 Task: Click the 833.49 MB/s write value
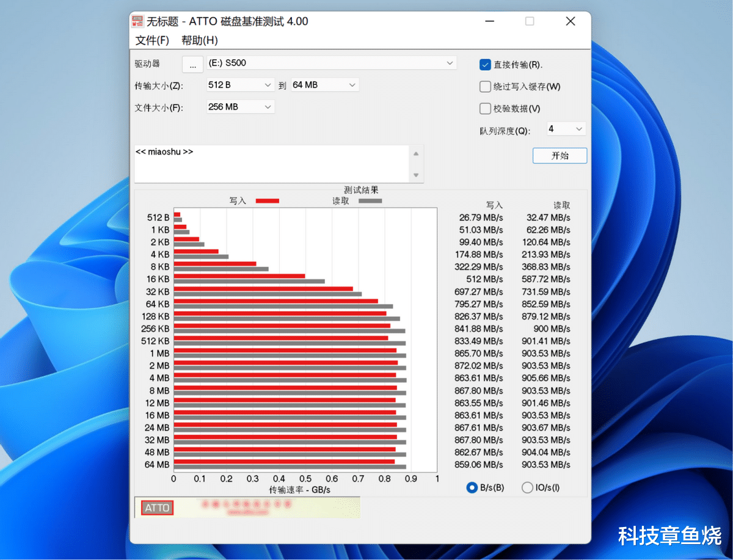pos(480,341)
